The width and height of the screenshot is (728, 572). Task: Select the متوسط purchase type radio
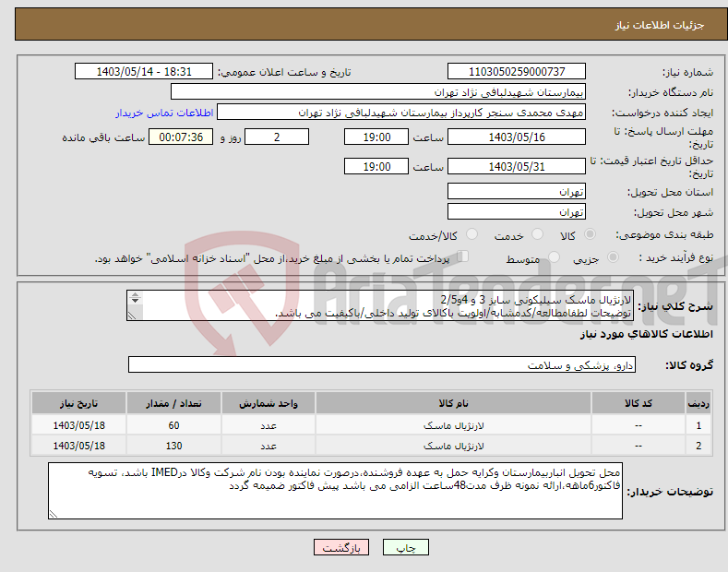coord(554,257)
